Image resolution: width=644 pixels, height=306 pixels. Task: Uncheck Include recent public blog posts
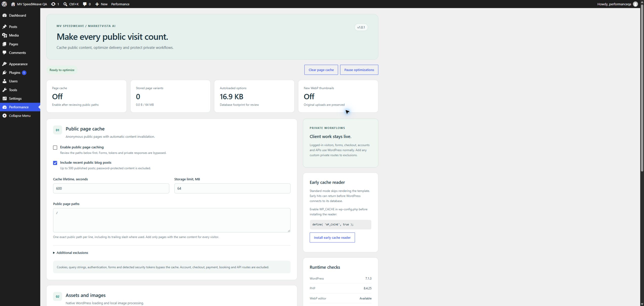[55, 163]
